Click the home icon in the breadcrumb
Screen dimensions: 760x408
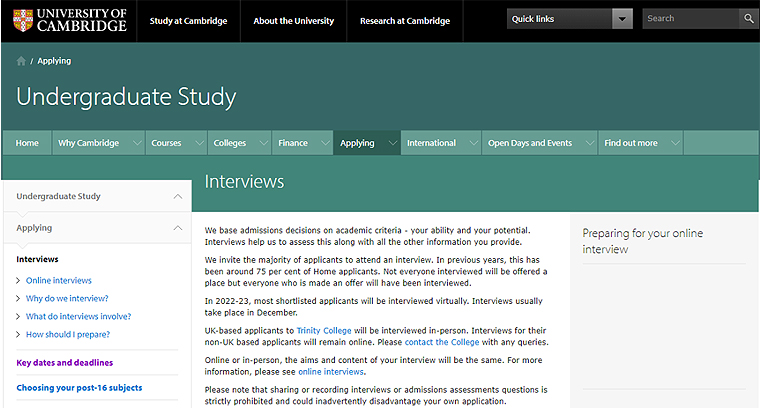click(21, 61)
